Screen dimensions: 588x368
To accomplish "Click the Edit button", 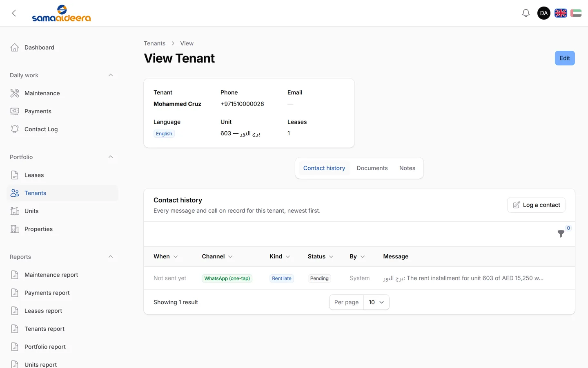I will coord(565,58).
